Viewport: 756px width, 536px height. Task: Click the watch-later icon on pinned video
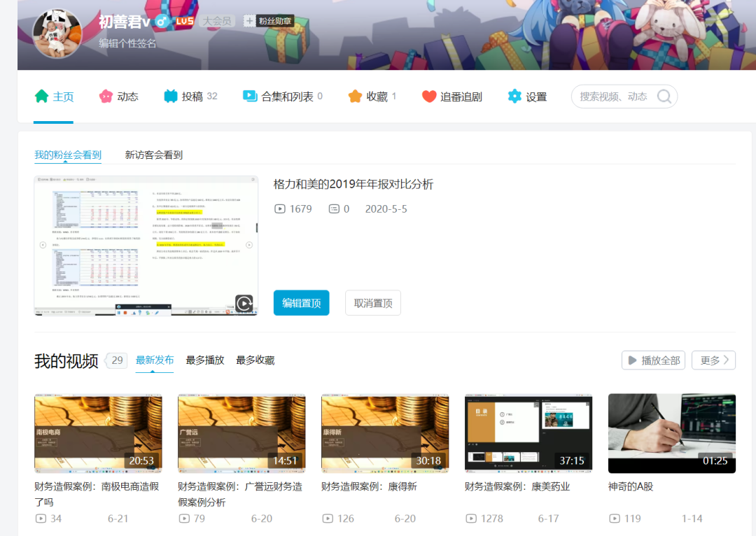pos(244,303)
